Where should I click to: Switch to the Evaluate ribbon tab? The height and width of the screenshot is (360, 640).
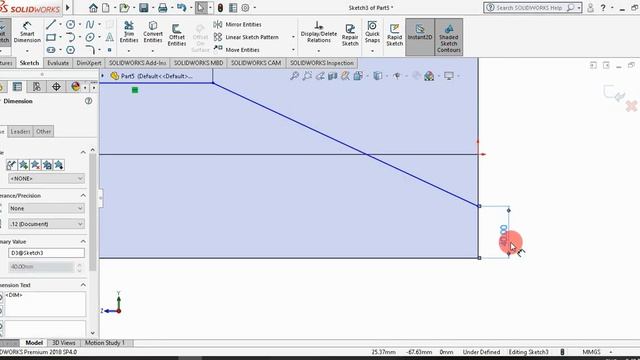(x=58, y=63)
